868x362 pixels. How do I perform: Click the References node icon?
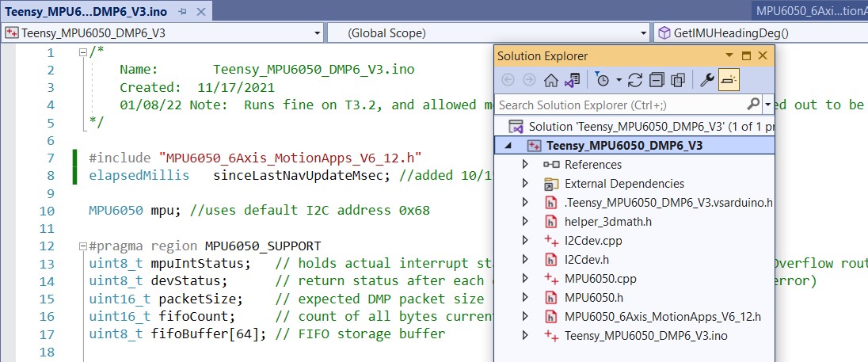tap(551, 165)
